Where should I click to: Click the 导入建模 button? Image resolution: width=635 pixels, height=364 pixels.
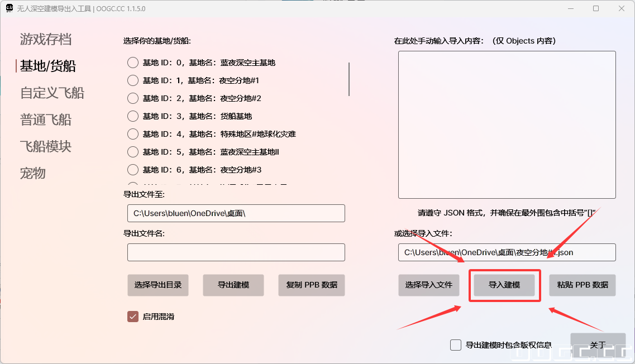504,285
